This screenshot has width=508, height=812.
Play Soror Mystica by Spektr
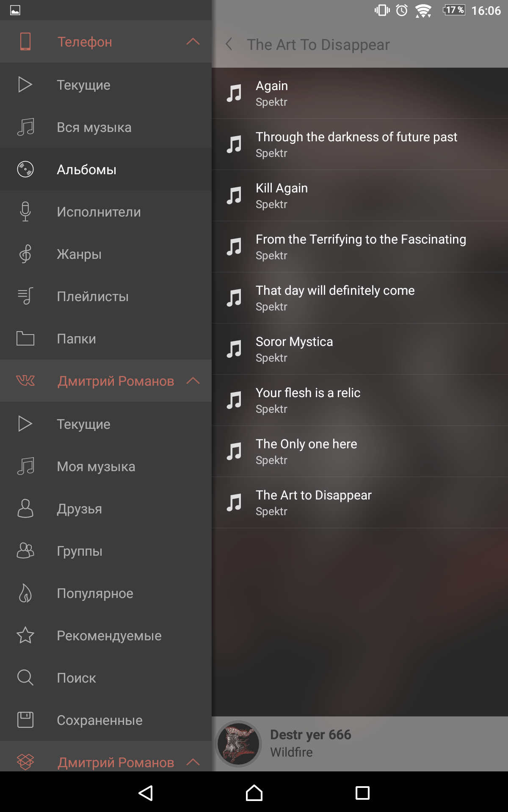[360, 349]
